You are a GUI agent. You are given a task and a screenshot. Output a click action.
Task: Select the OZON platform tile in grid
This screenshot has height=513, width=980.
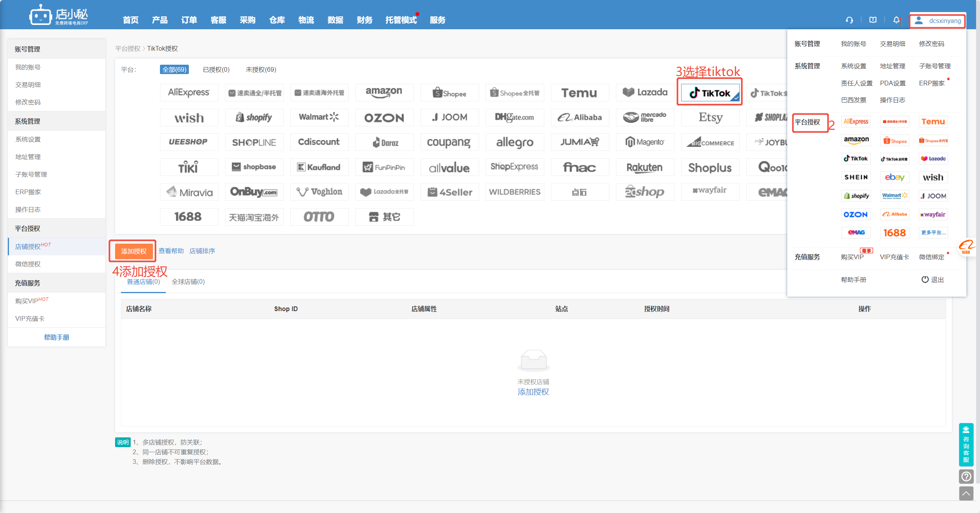pos(384,118)
